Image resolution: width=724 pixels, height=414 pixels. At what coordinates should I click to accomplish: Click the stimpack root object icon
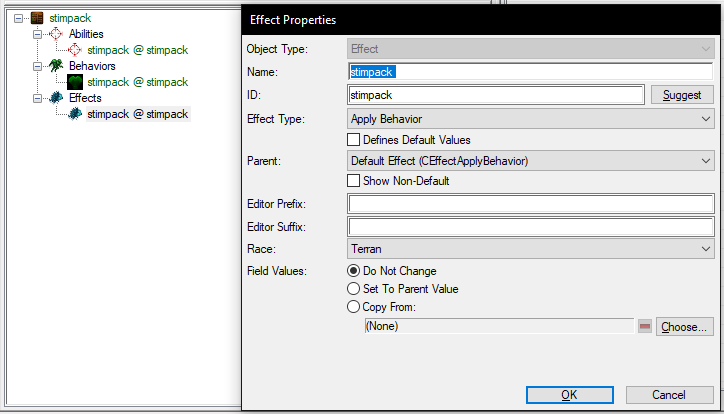37,17
